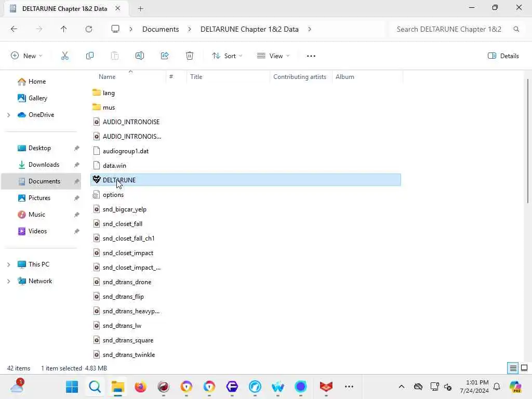Screen dimensions: 532x399
Task: Click chevron after Documents in address bar
Action: (190, 29)
